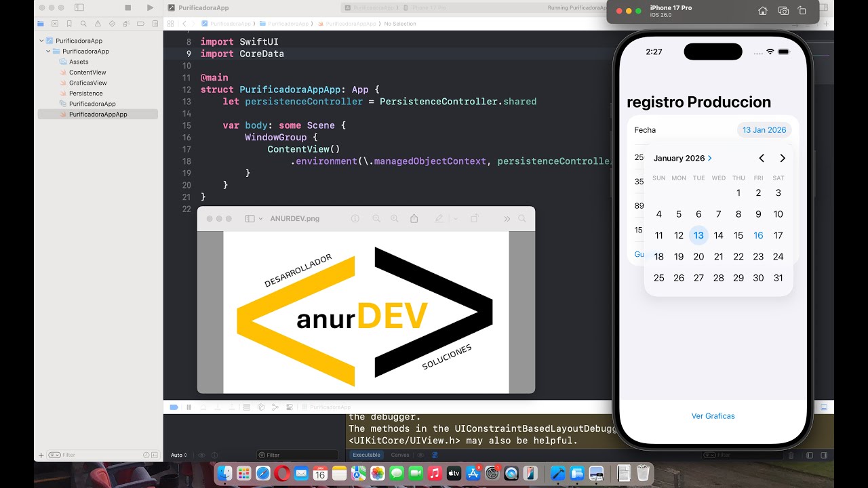This screenshot has width=868, height=488.
Task: Open Safari from the Dock
Action: tap(263, 473)
